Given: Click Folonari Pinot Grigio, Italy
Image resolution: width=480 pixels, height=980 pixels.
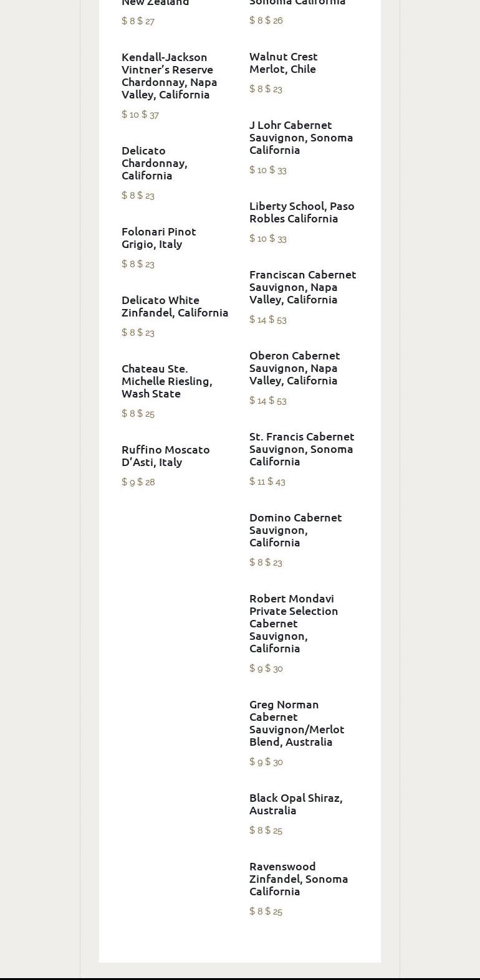Looking at the screenshot, I should (x=158, y=237).
